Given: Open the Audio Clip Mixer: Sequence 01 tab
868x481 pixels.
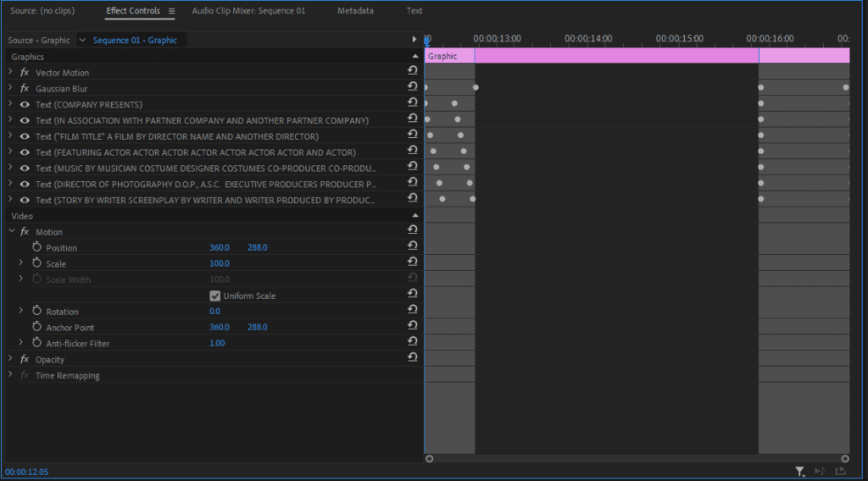Looking at the screenshot, I should tap(248, 10).
